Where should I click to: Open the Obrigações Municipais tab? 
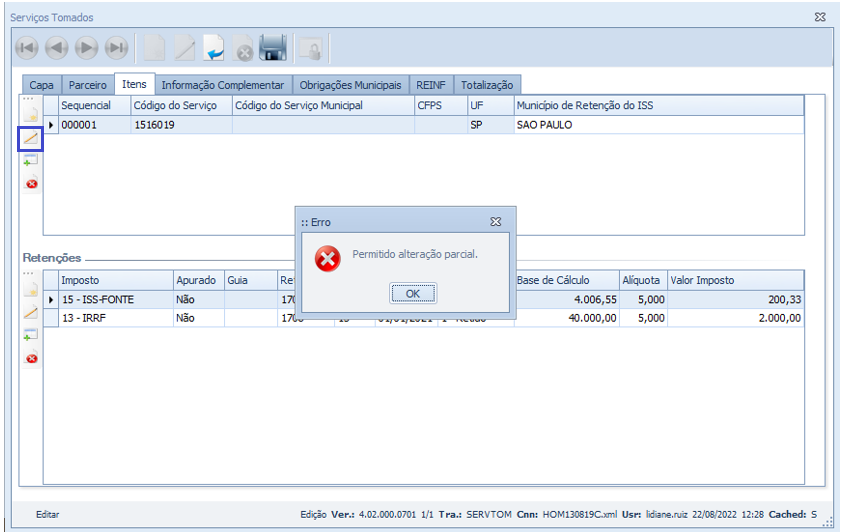(350, 86)
